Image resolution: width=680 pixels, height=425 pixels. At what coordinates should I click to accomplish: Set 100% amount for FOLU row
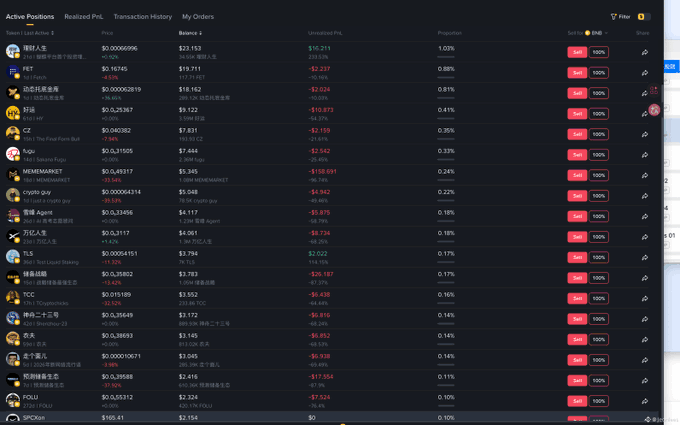[599, 401]
